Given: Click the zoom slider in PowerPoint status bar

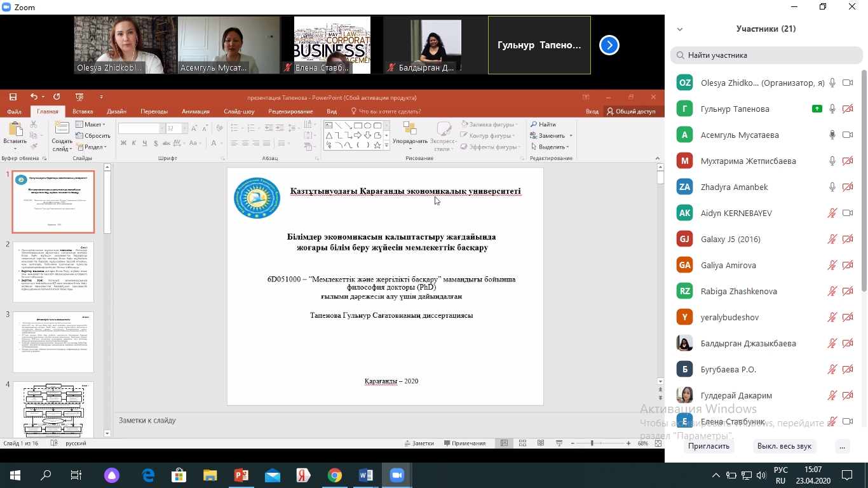Looking at the screenshot, I should [592, 443].
